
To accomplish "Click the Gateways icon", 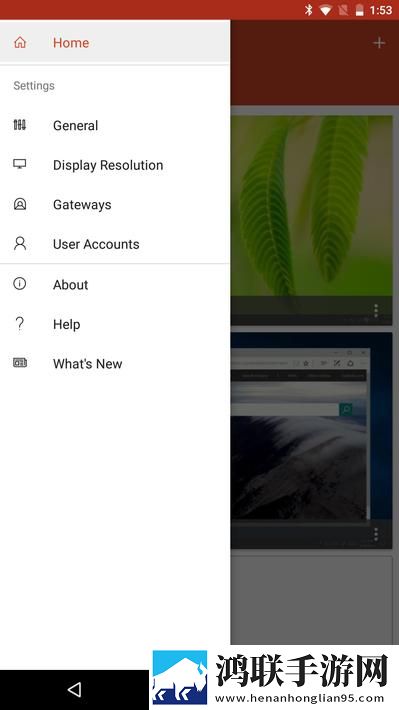I will point(19,204).
